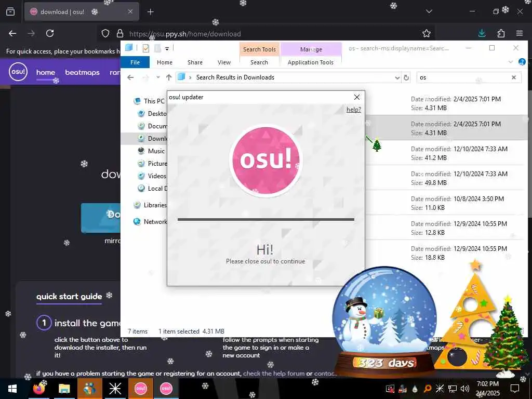Click the Firefox View icon at the top left

point(10,11)
